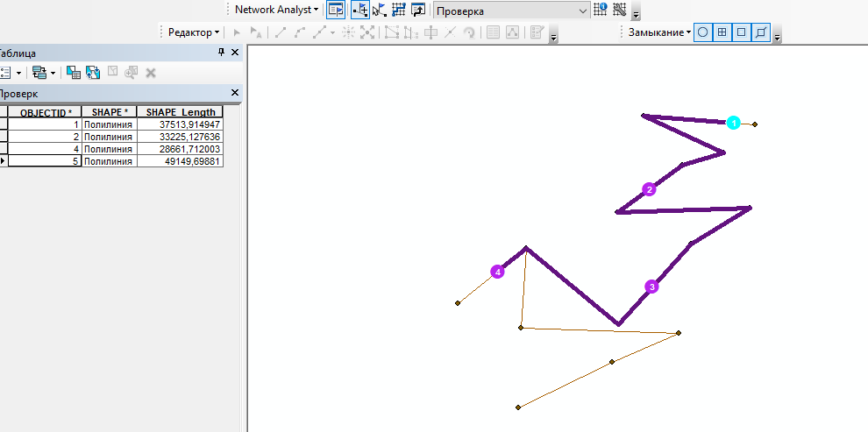Expand the Related Tables dropdown arrow

(53, 73)
